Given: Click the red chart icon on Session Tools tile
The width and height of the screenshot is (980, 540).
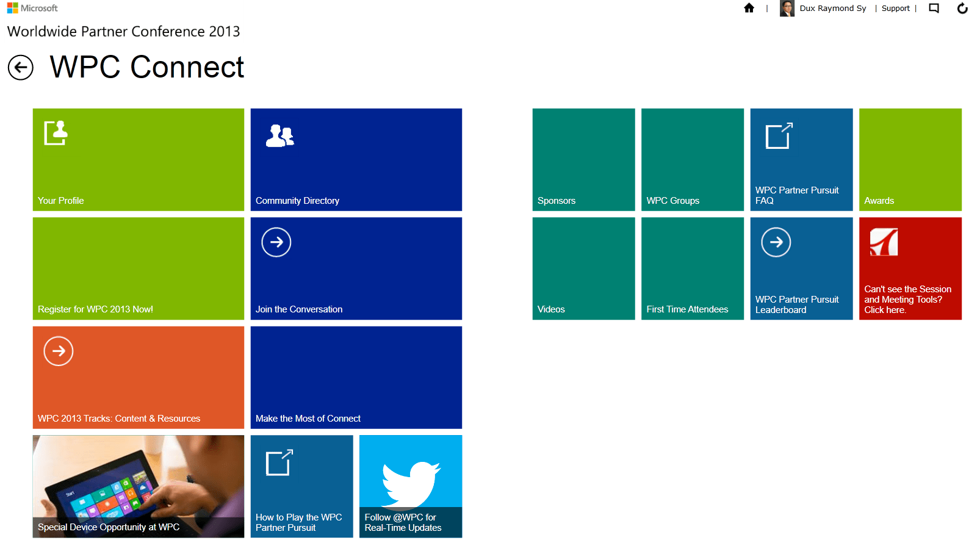Looking at the screenshot, I should tap(884, 242).
